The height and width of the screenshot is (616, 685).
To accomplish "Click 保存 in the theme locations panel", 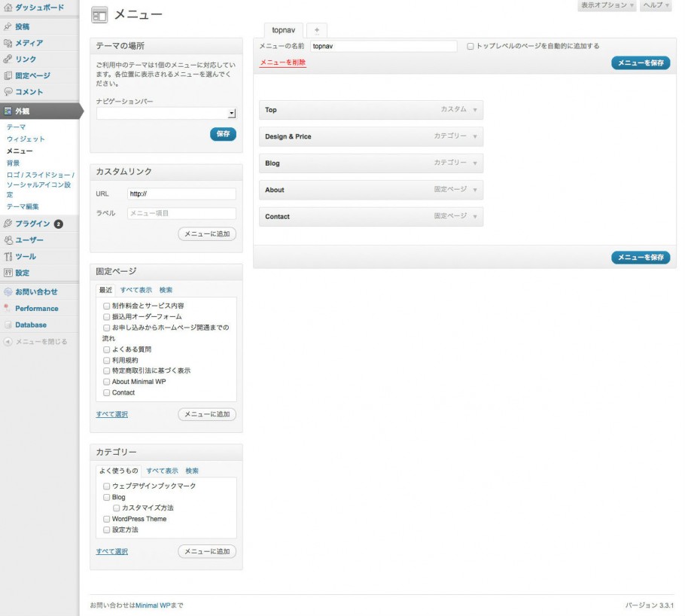I will 223,134.
